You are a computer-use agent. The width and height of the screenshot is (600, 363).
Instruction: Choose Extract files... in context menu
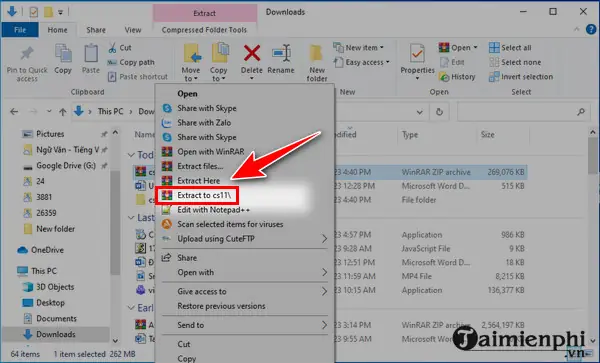click(245, 166)
